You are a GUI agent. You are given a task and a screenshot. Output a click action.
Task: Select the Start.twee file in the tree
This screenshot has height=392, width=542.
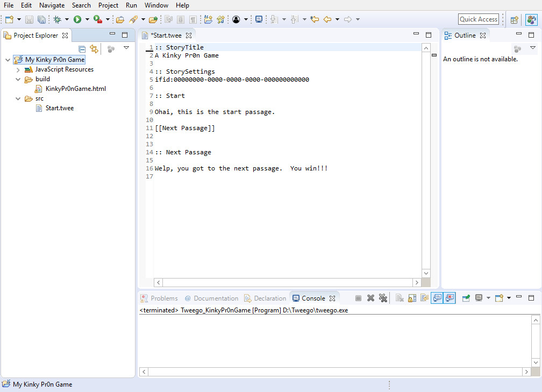[59, 108]
